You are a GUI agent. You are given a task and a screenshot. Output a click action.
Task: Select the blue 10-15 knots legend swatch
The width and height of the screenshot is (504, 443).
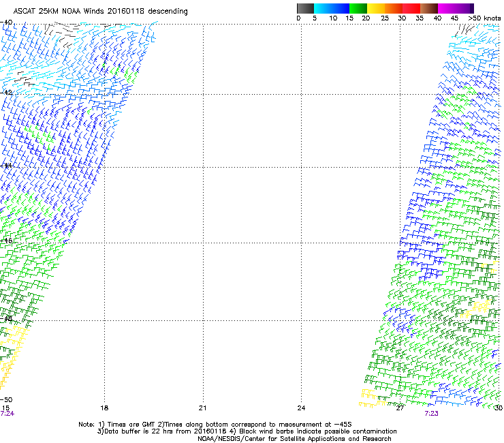tap(341, 8)
